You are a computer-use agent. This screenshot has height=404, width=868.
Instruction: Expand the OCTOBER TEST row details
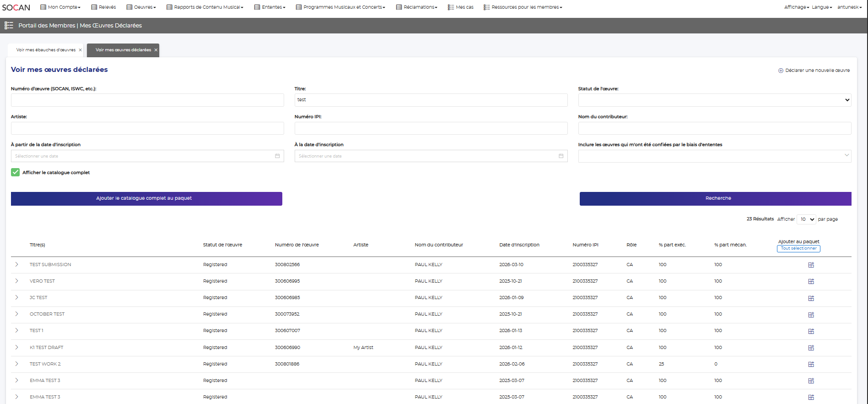click(17, 314)
